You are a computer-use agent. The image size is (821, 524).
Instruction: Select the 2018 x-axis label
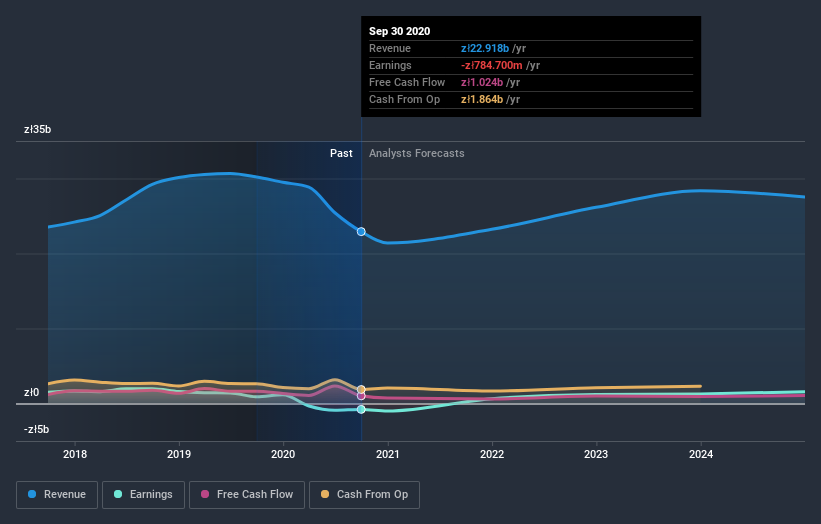tap(75, 454)
